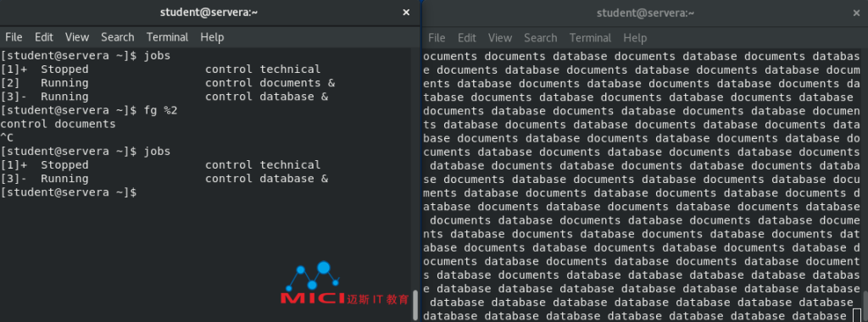Click the 'control documents' output line

58,124
